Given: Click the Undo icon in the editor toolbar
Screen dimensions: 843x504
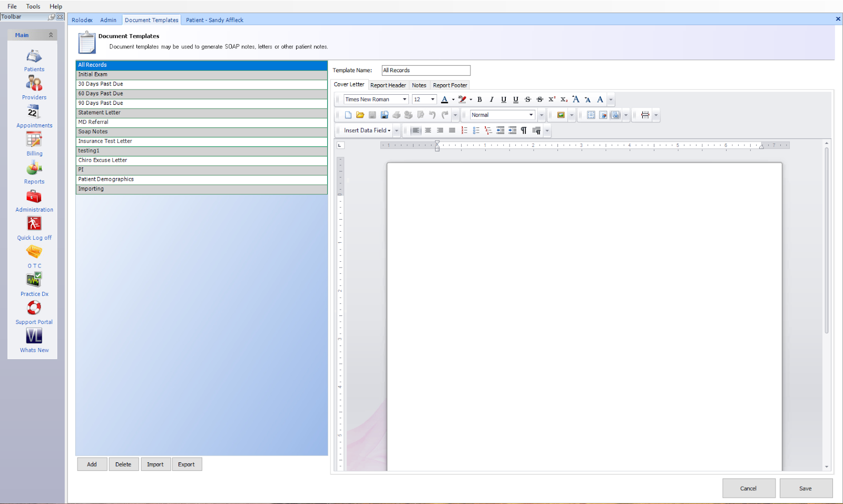Looking at the screenshot, I should tap(433, 115).
